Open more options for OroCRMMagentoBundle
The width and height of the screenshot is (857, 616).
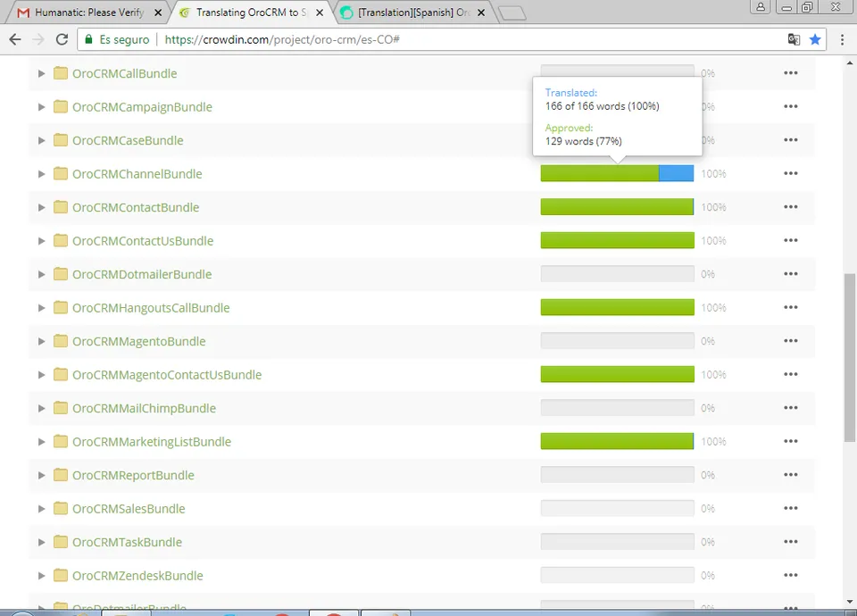coord(790,340)
